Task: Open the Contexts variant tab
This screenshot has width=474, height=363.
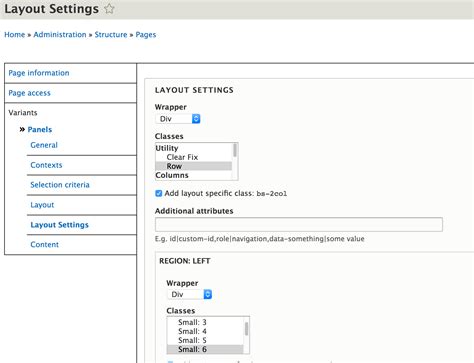Action: 46,165
